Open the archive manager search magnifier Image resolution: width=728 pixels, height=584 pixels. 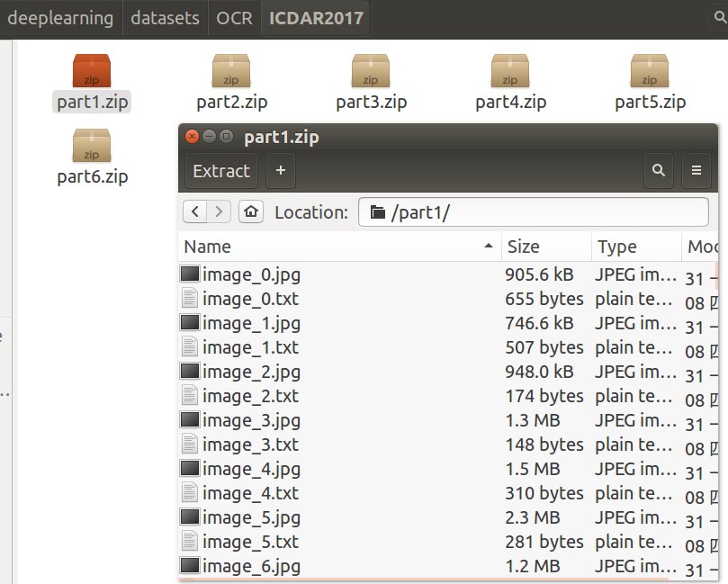(x=658, y=170)
